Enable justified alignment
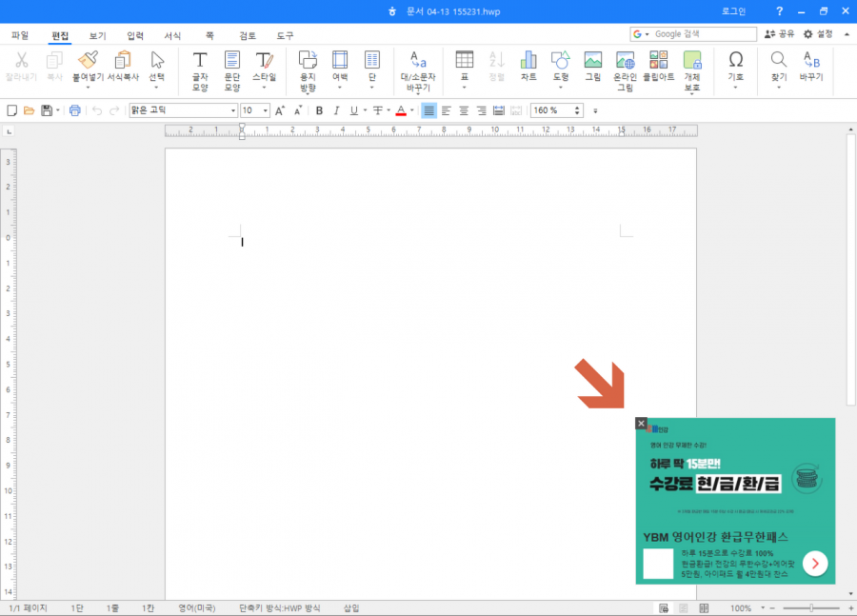The width and height of the screenshot is (857, 616). pos(429,110)
